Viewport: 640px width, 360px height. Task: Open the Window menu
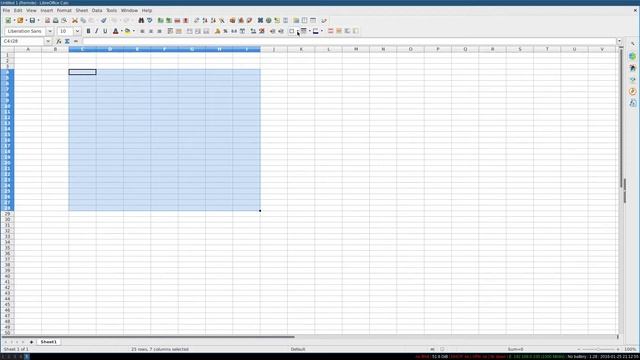click(x=129, y=10)
